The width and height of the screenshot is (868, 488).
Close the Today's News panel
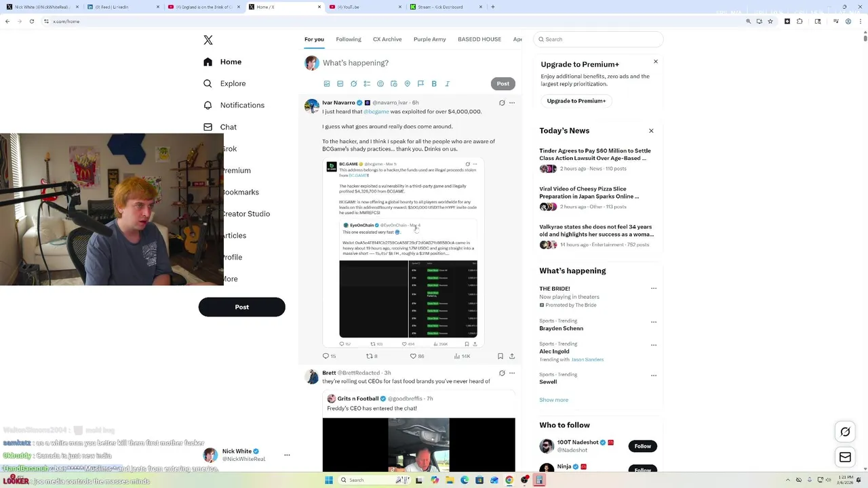click(x=651, y=131)
